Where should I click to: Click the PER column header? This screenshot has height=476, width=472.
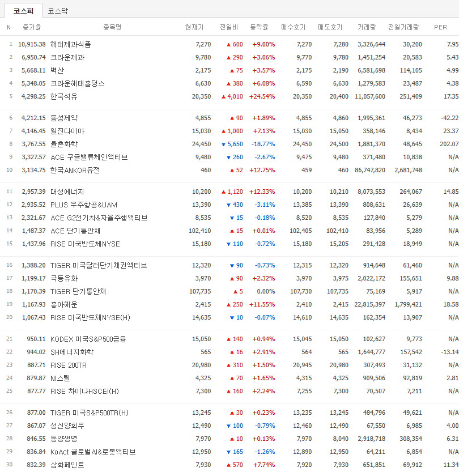click(x=440, y=27)
